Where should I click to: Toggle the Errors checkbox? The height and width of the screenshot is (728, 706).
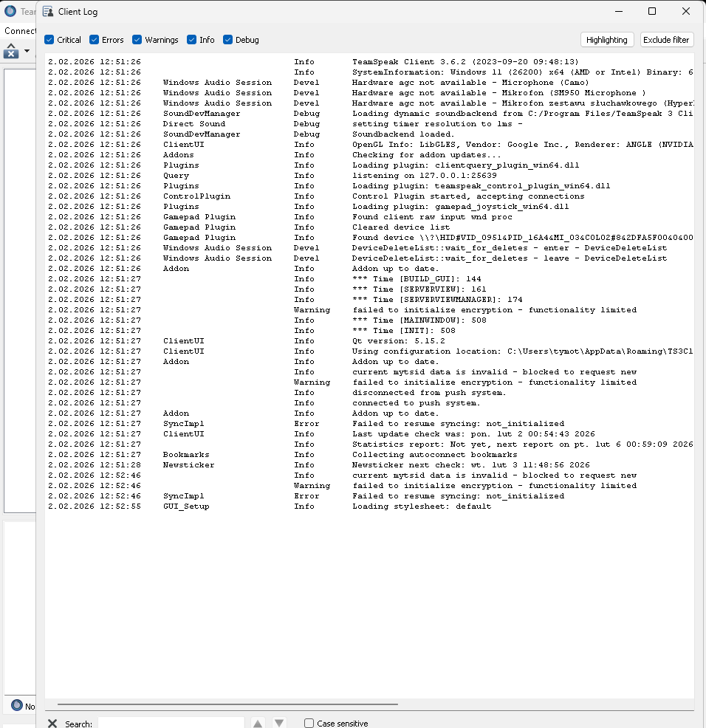point(95,40)
